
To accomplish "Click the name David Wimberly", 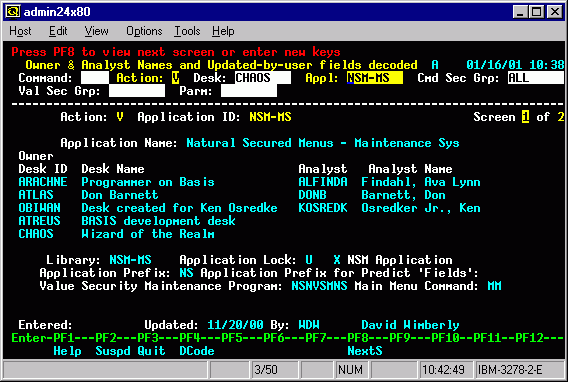I will pyautogui.click(x=410, y=325).
